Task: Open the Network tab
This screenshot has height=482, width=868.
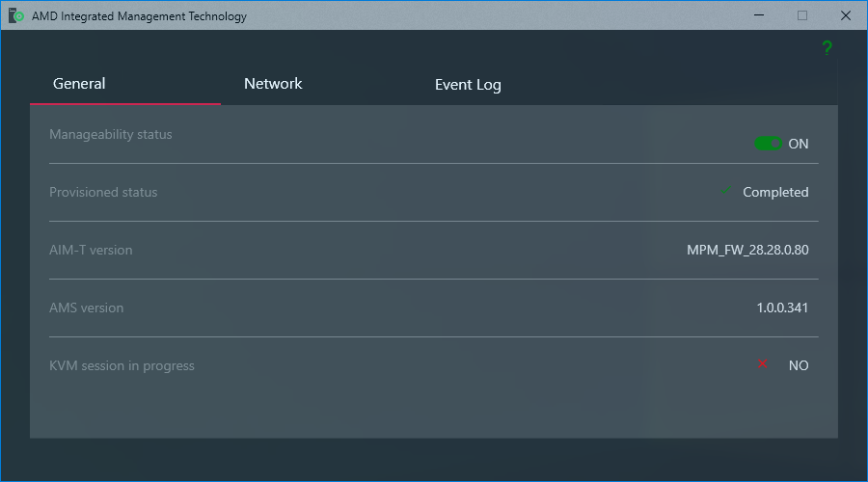Action: point(273,84)
